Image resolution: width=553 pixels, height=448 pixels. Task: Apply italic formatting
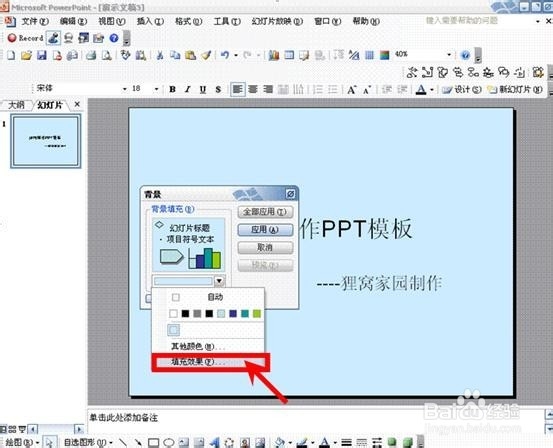click(x=188, y=90)
